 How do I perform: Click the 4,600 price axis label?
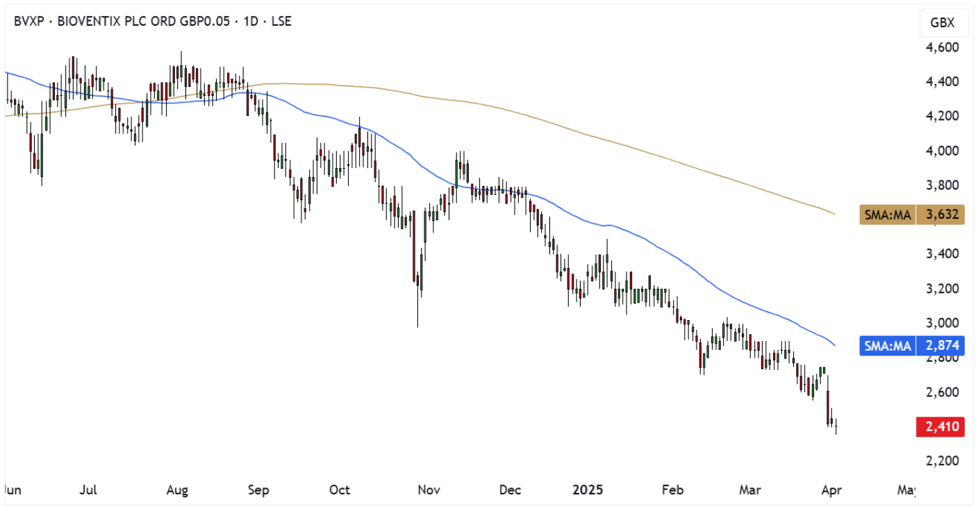[942, 47]
